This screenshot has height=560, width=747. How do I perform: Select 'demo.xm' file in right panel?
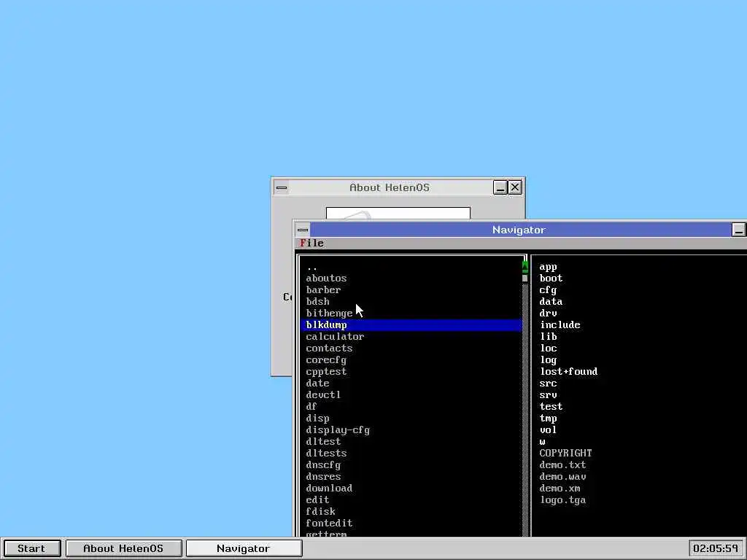pos(560,489)
